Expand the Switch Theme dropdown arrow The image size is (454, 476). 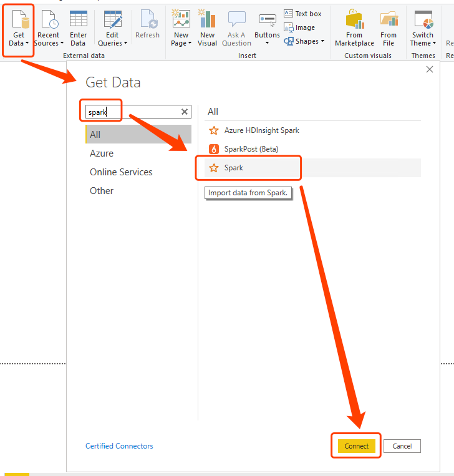434,43
